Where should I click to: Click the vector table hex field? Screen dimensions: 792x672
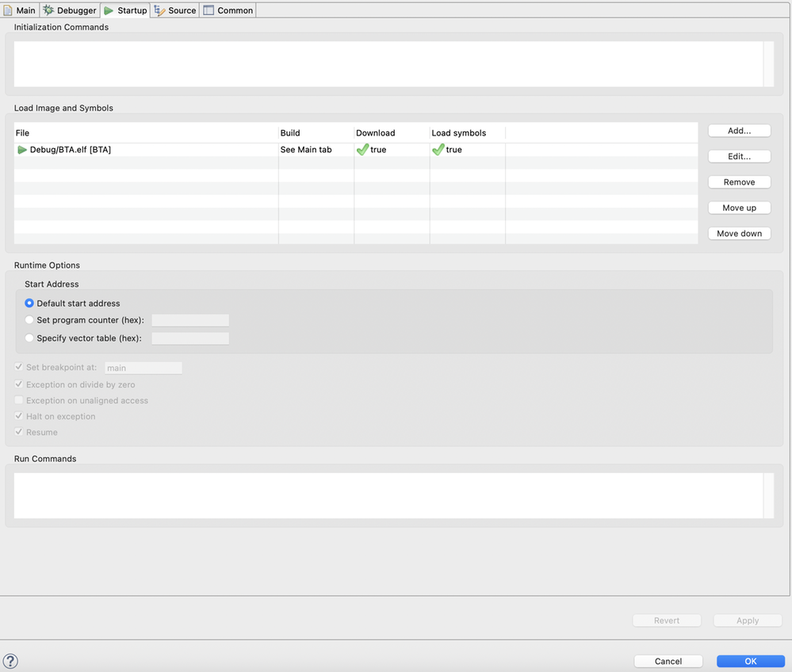tap(190, 338)
